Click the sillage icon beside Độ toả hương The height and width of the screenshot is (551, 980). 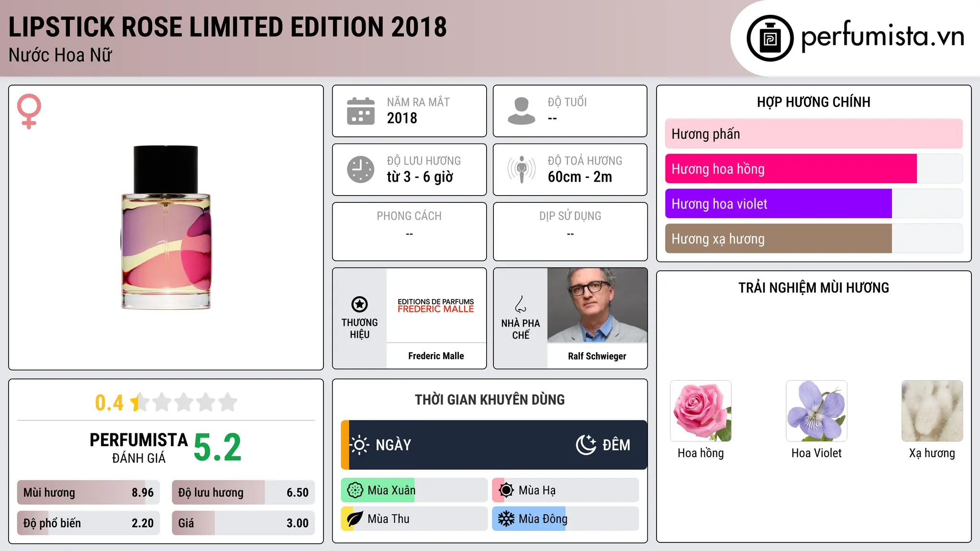522,169
